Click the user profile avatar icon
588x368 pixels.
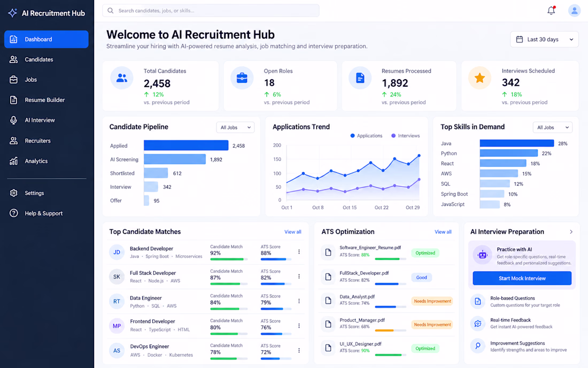(574, 11)
